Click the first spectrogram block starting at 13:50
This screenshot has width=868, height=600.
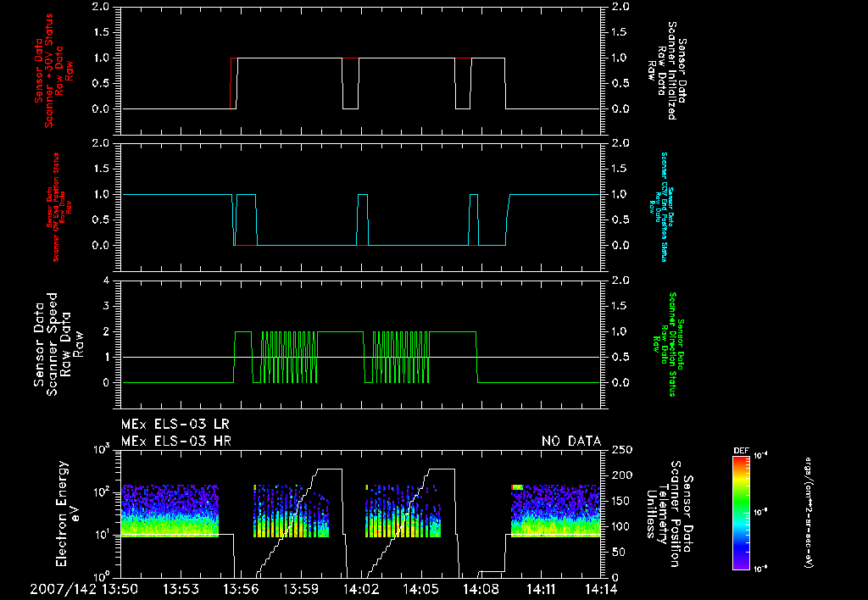[x=170, y=511]
